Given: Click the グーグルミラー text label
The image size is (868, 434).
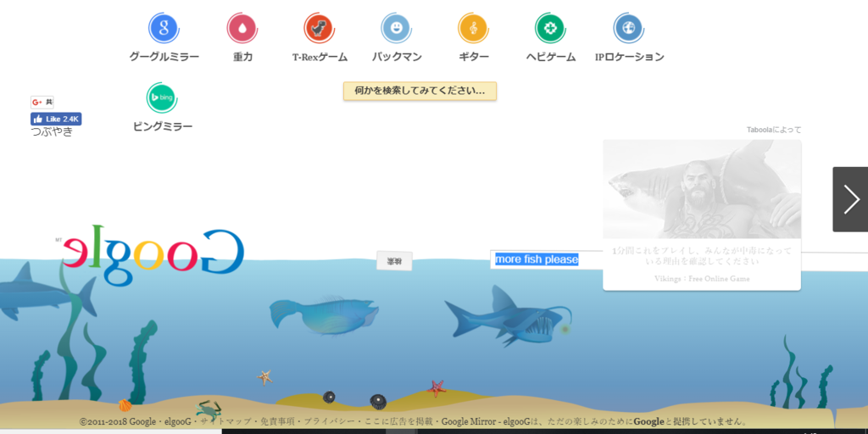Looking at the screenshot, I should [x=164, y=57].
